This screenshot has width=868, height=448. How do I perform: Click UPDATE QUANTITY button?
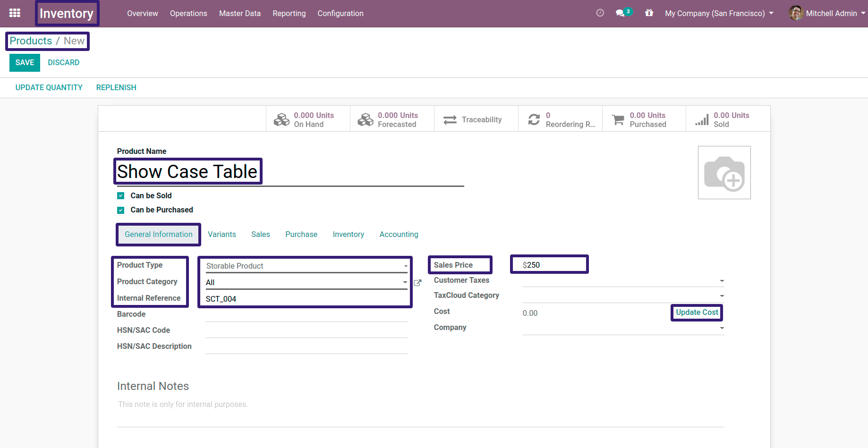click(x=49, y=88)
